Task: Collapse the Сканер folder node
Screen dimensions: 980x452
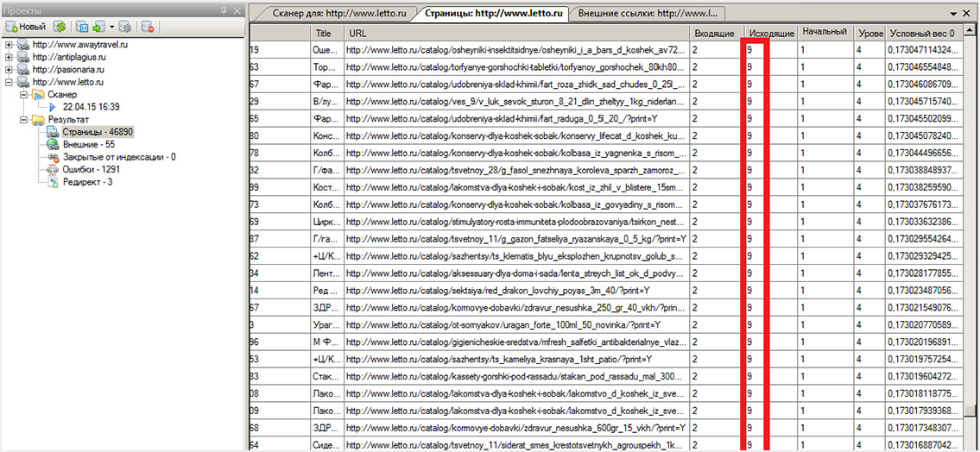Action: coord(24,95)
